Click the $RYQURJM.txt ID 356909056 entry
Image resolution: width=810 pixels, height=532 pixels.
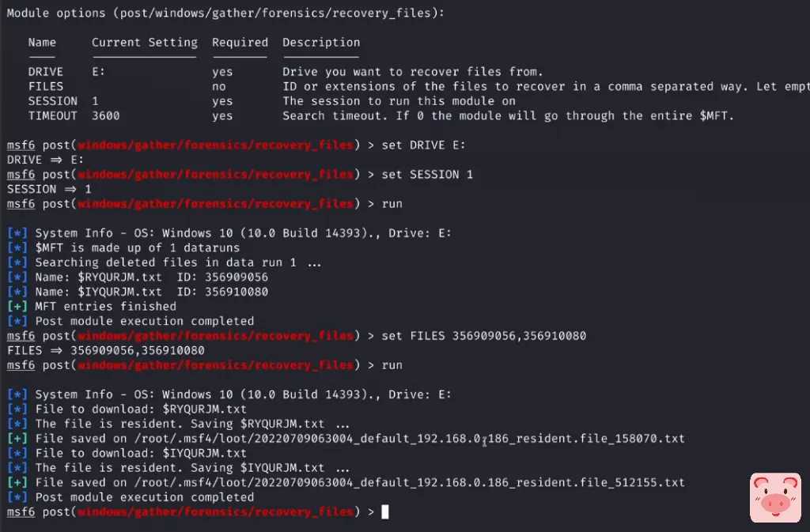click(151, 277)
